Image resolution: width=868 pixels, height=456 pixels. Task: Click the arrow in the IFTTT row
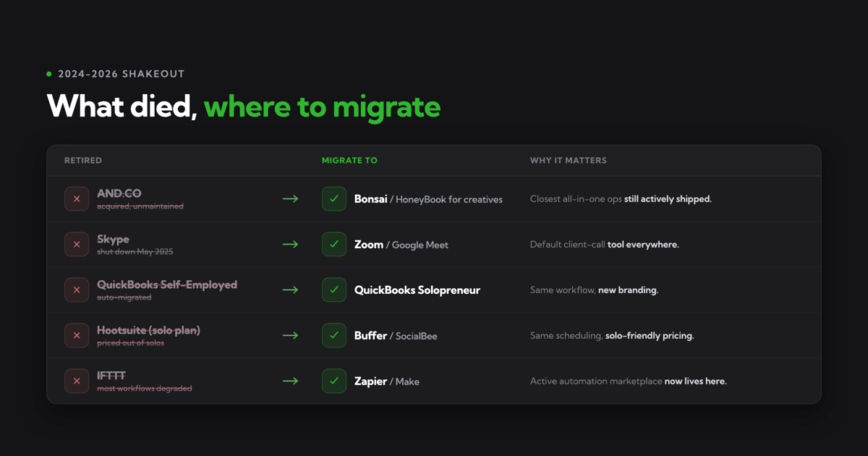point(290,381)
